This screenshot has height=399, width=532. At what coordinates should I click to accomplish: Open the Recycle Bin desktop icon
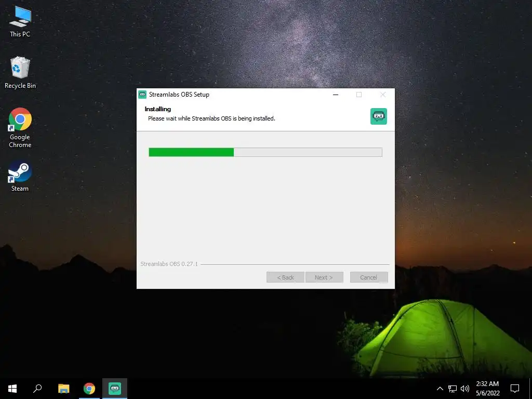point(20,73)
